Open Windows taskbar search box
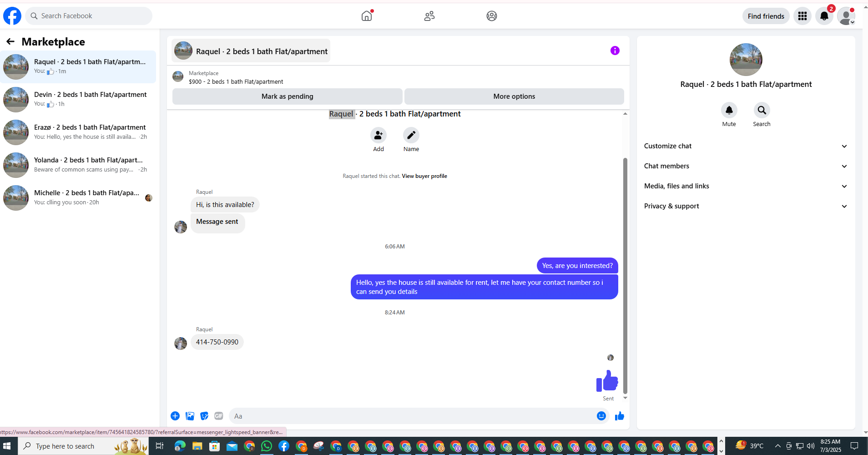The height and width of the screenshot is (455, 868). click(83, 446)
